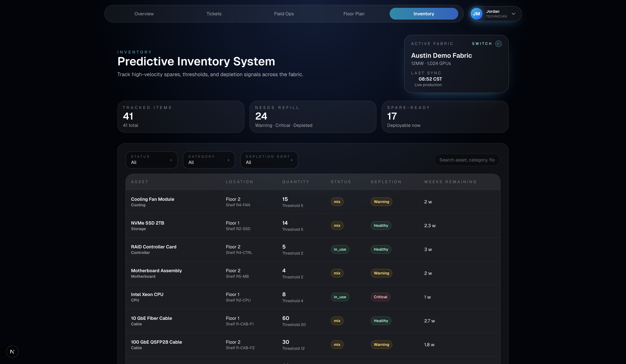Click the JM user avatar icon

tap(476, 14)
